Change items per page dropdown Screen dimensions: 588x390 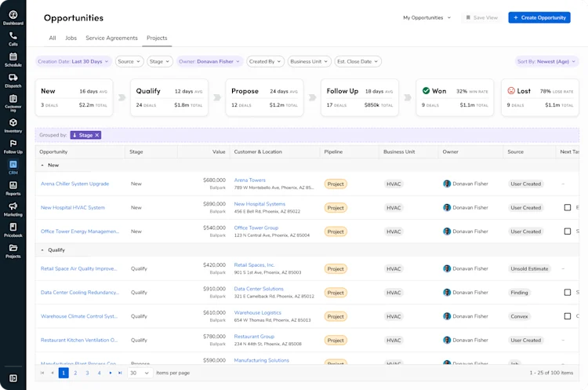140,373
